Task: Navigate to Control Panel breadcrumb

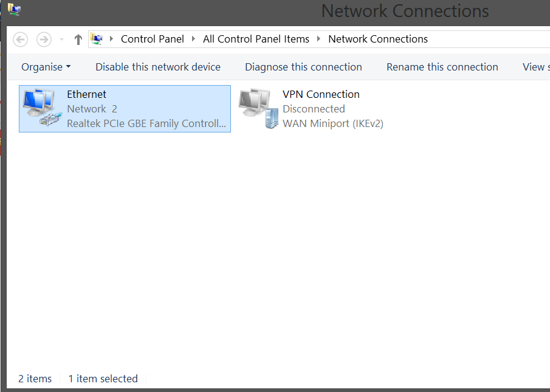Action: coord(153,39)
